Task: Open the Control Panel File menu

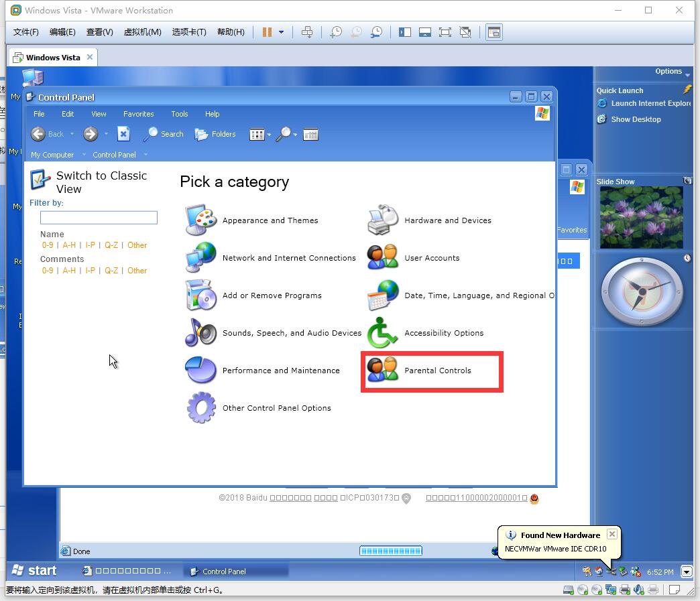Action: click(x=39, y=114)
